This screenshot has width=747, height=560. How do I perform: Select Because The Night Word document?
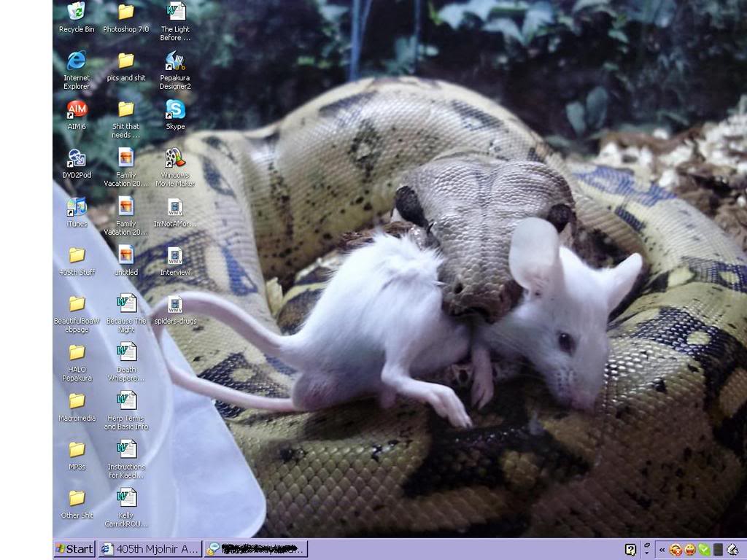point(125,314)
